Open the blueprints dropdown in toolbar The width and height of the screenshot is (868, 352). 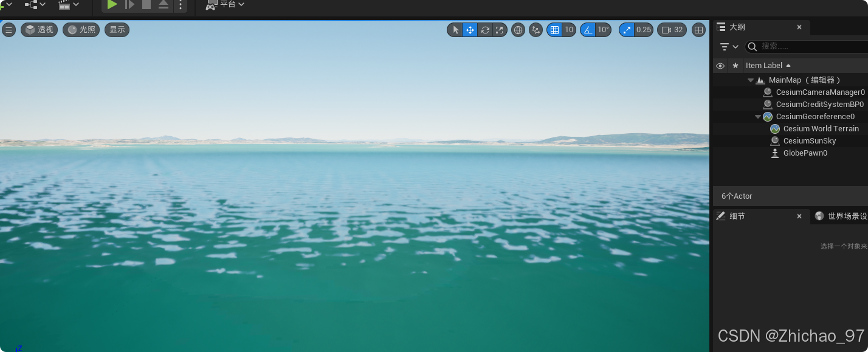[35, 5]
